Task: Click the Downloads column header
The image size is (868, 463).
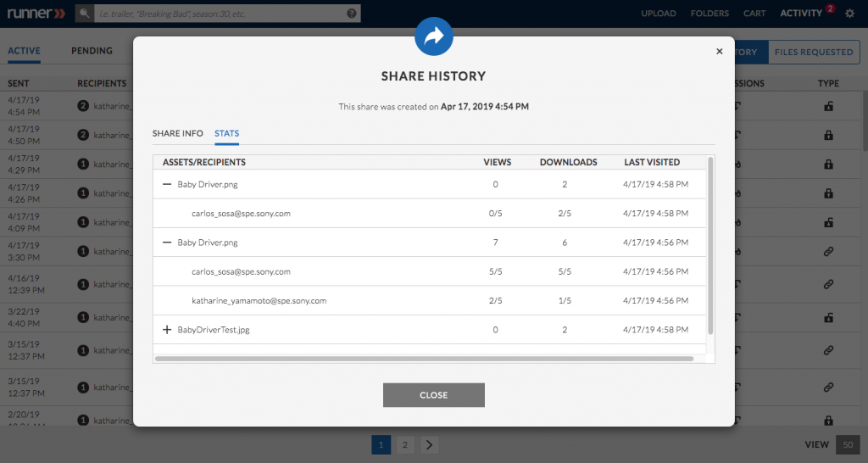Action: [x=569, y=162]
